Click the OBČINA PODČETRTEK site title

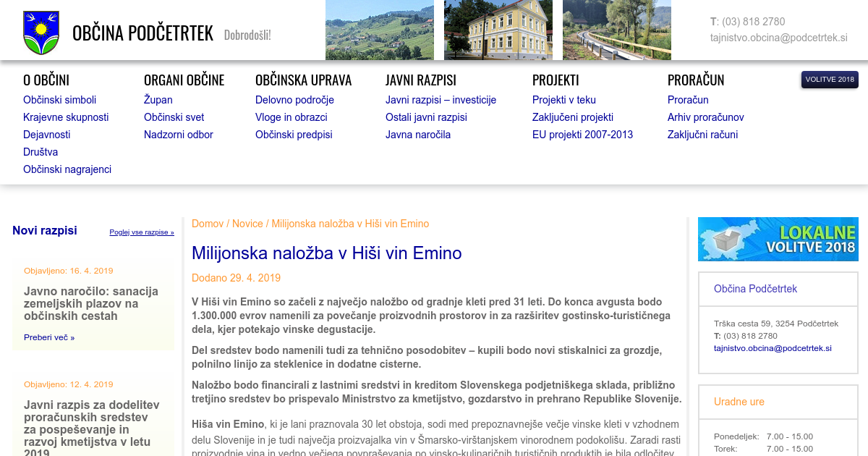tap(142, 33)
